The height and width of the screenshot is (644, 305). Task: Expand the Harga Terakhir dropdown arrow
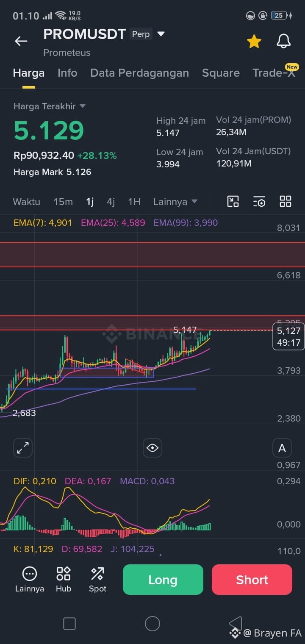coord(83,106)
